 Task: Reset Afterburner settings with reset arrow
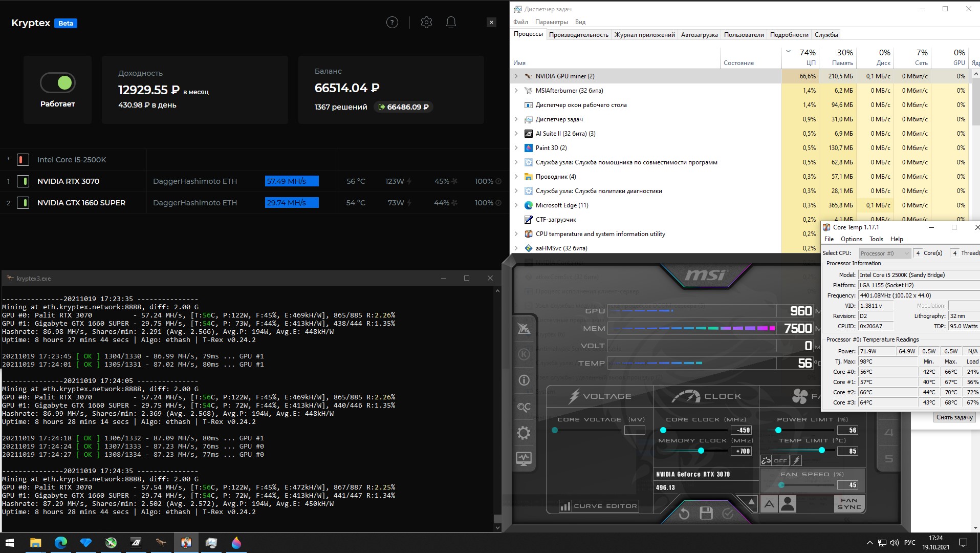click(x=684, y=513)
